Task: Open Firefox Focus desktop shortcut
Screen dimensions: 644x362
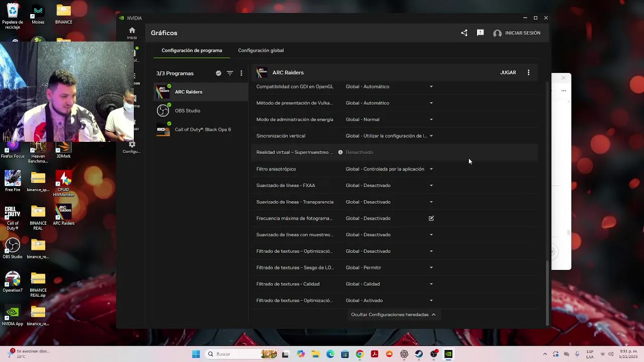Action: click(x=13, y=150)
